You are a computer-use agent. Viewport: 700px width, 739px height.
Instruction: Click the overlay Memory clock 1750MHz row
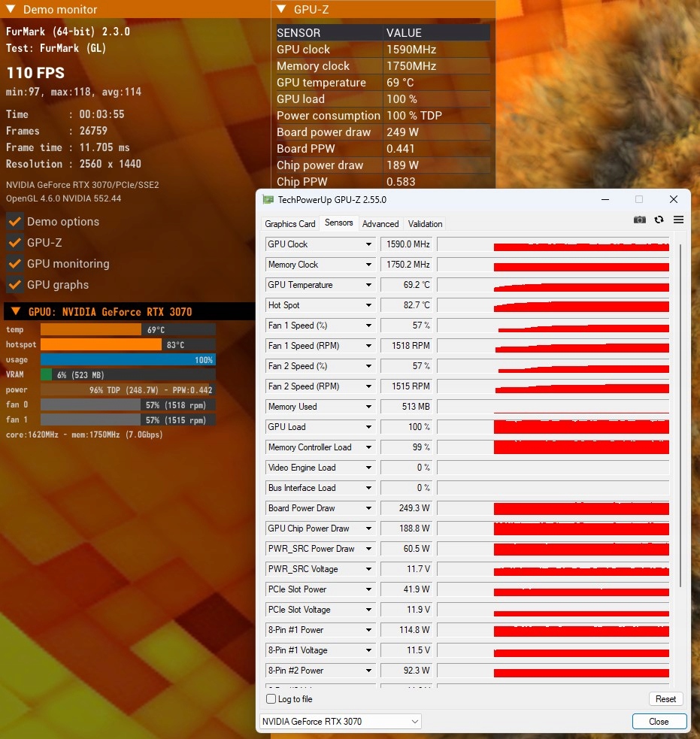pyautogui.click(x=383, y=66)
